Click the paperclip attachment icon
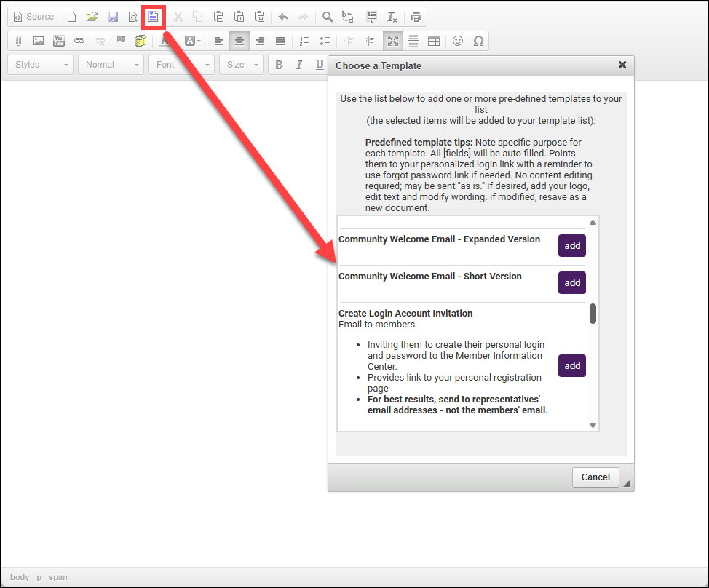709x588 pixels. coord(18,41)
